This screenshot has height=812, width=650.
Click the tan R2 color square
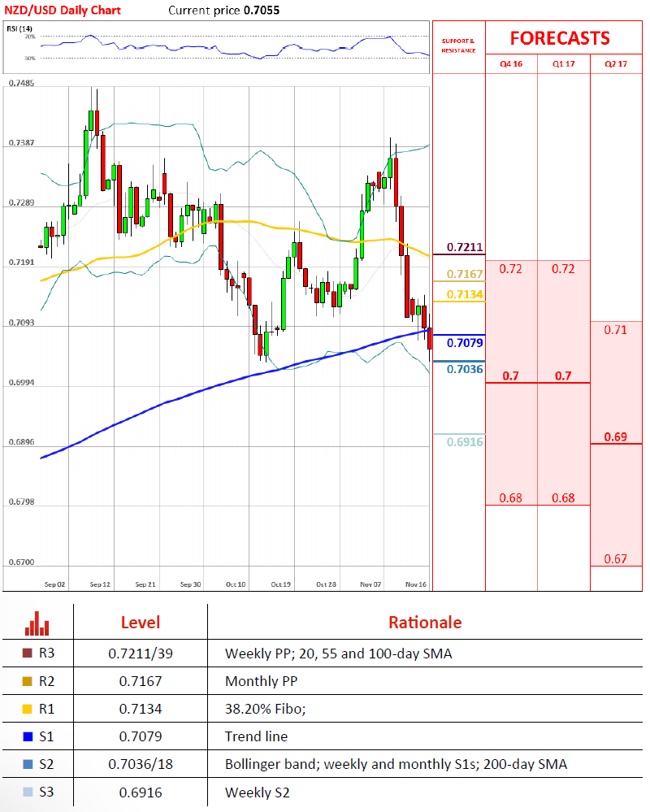point(31,681)
